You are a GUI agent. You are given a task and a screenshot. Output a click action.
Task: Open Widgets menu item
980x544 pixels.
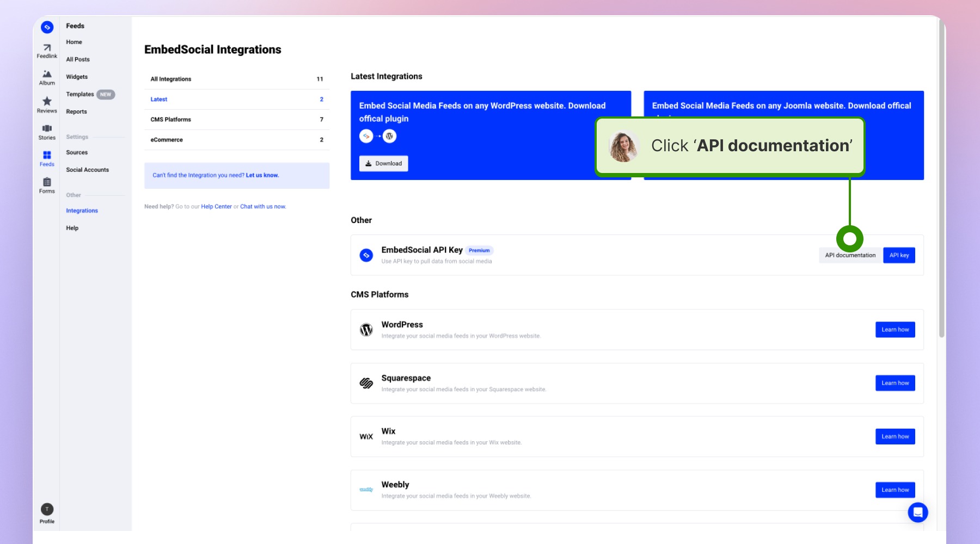[77, 77]
